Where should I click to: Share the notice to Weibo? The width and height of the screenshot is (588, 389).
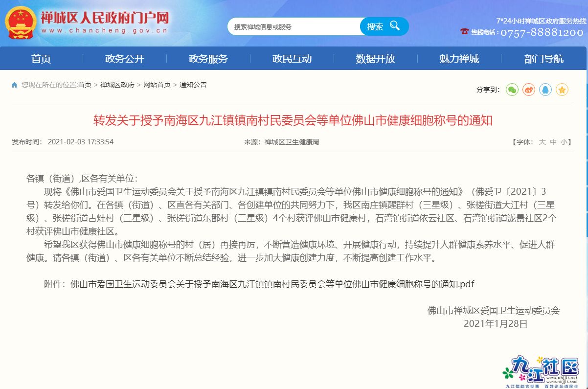point(528,90)
